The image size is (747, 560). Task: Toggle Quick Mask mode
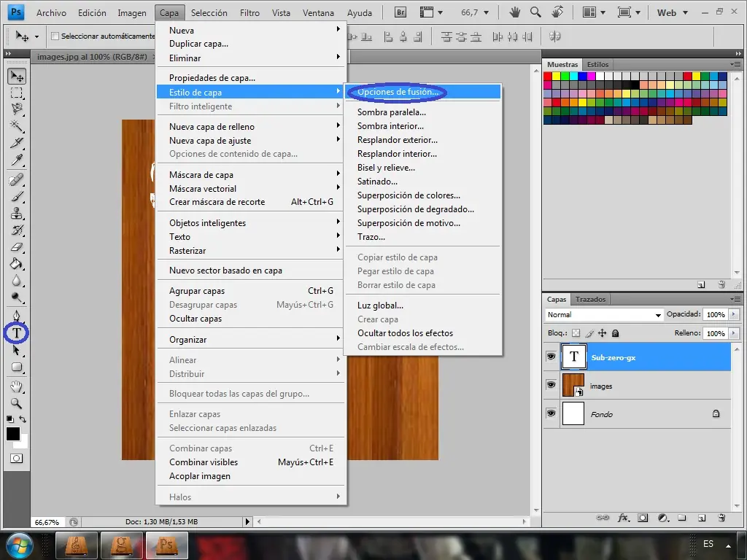(16, 458)
